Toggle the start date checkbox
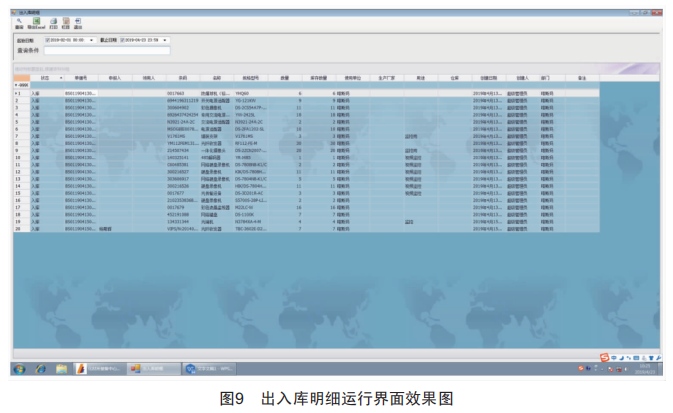The width and height of the screenshot is (673, 413). [49, 38]
